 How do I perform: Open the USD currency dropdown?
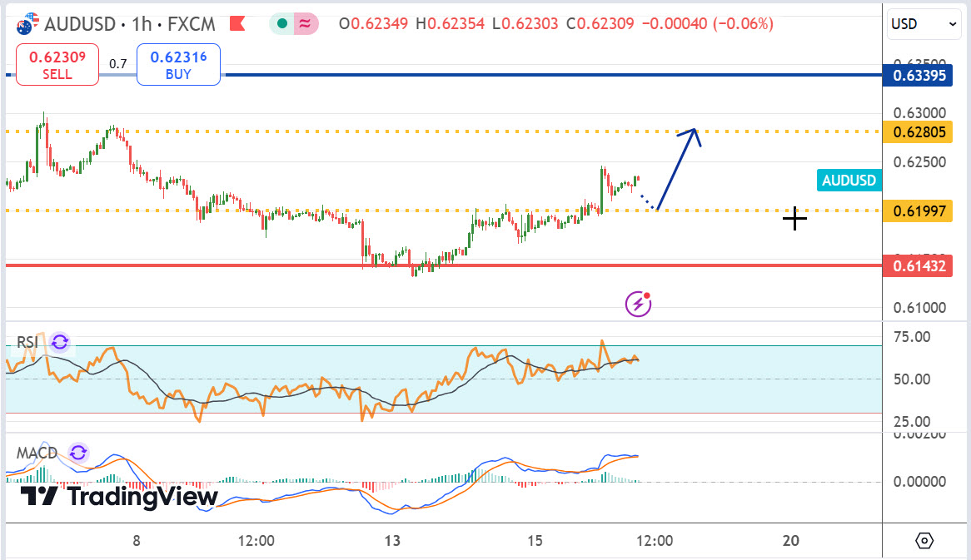pyautogui.click(x=924, y=25)
